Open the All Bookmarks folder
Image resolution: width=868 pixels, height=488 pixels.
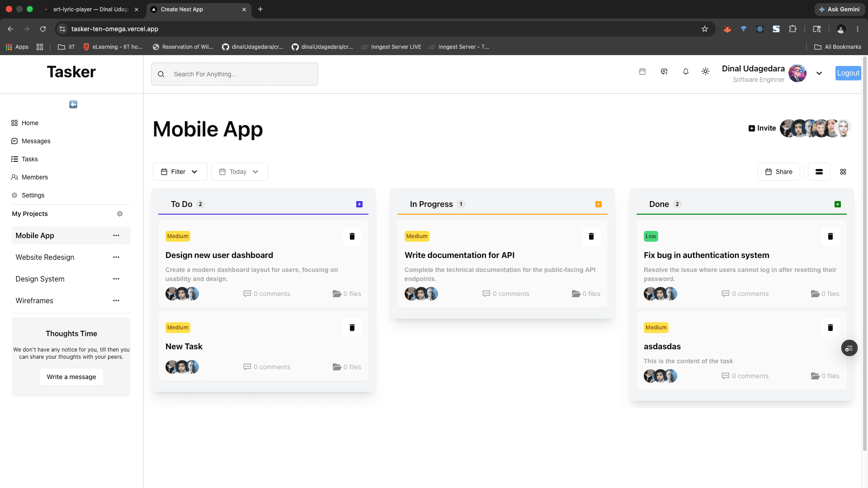coord(838,47)
